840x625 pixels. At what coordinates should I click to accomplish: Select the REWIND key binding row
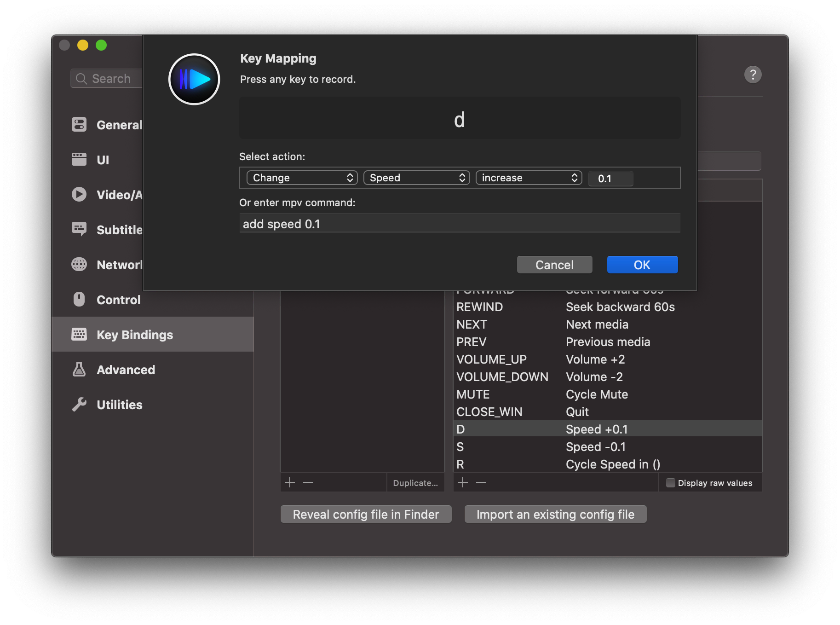click(x=607, y=307)
